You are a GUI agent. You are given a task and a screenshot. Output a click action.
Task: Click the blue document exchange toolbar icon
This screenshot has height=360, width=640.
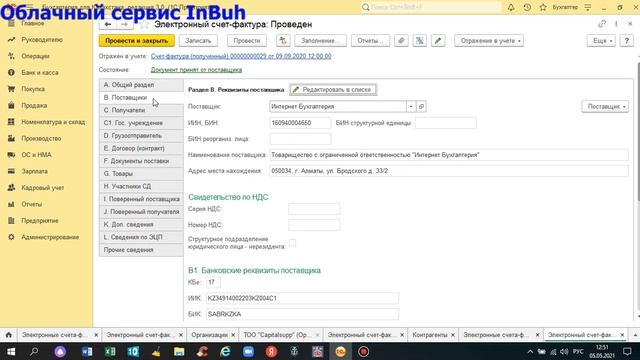tap(420, 40)
